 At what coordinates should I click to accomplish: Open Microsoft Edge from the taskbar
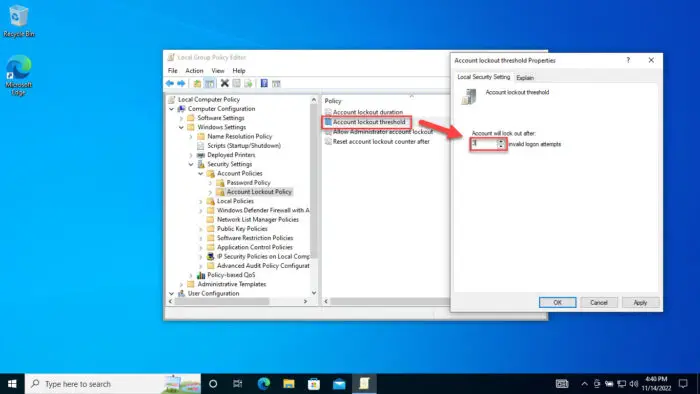tap(264, 384)
